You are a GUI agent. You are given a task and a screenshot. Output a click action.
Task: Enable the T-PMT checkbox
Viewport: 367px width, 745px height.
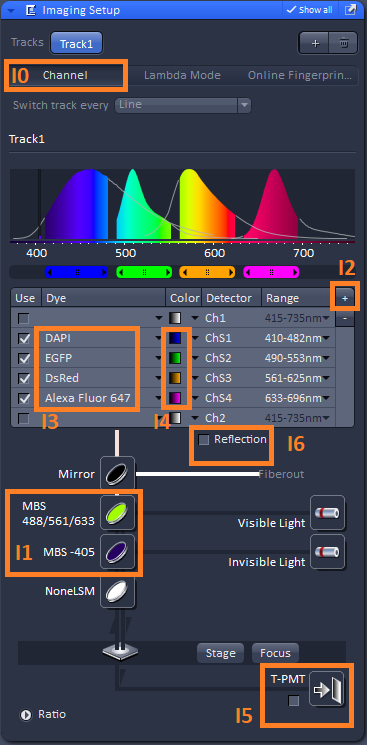click(x=294, y=700)
